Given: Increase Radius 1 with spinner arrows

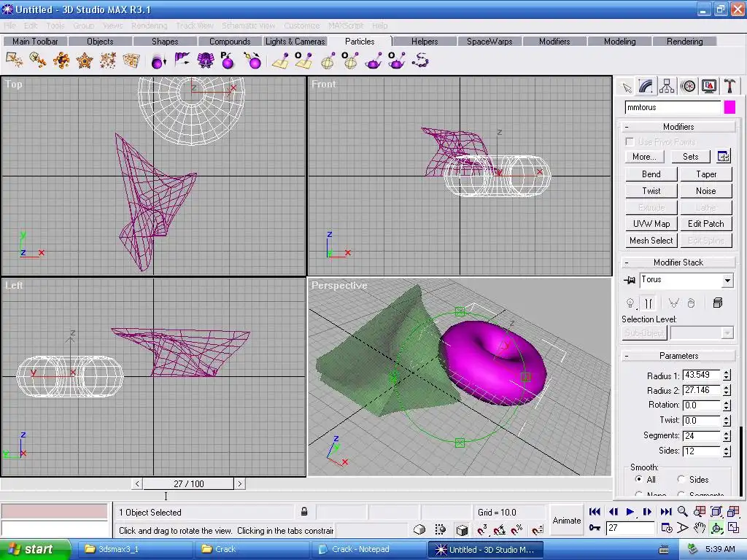Looking at the screenshot, I should tap(727, 373).
